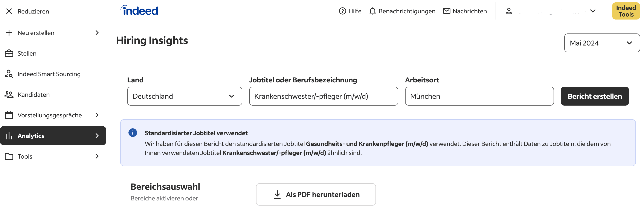
Task: Open Indeed Smart Sourcing via its person-search icon
Action: (9, 74)
